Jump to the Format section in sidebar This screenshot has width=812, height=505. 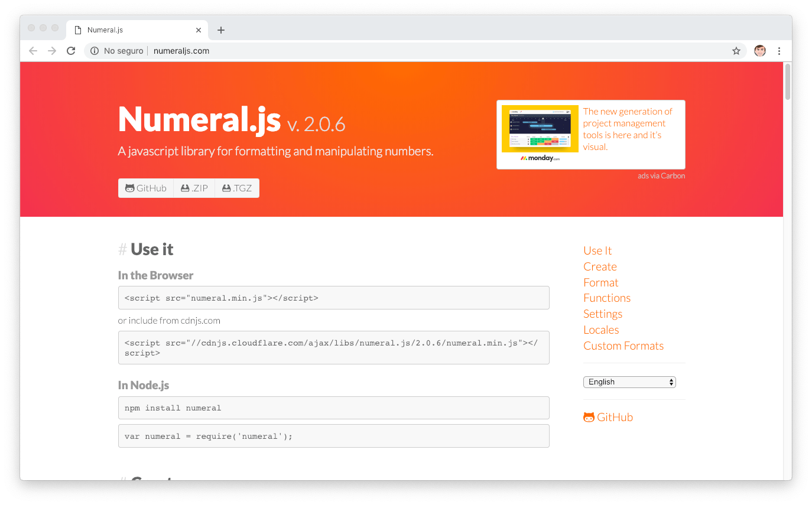pyautogui.click(x=600, y=282)
